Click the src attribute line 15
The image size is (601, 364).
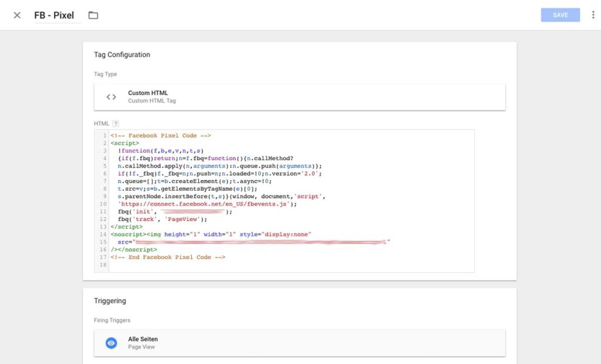pos(254,242)
